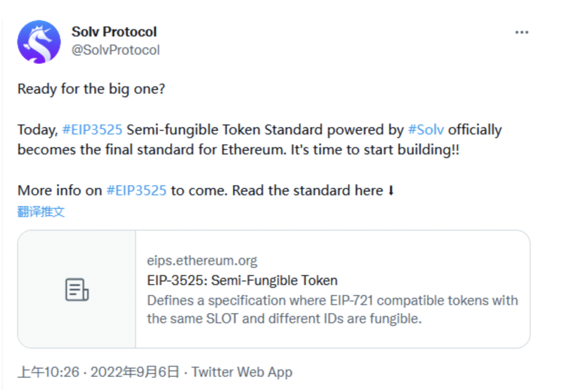Open the three-dot more options menu

(x=522, y=33)
